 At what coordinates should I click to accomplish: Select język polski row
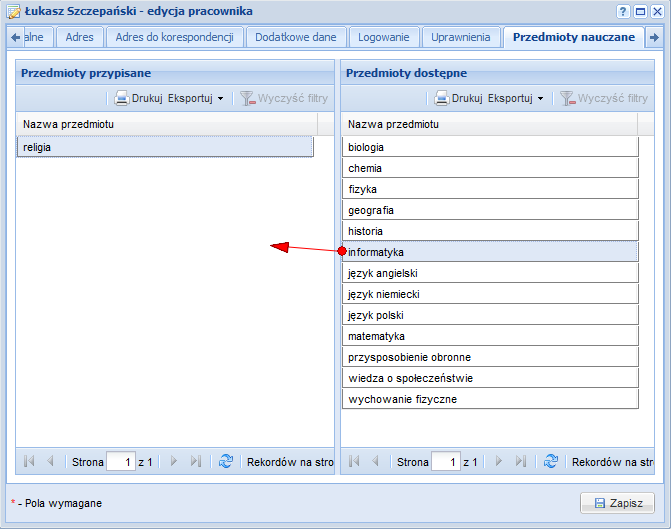pyautogui.click(x=490, y=315)
